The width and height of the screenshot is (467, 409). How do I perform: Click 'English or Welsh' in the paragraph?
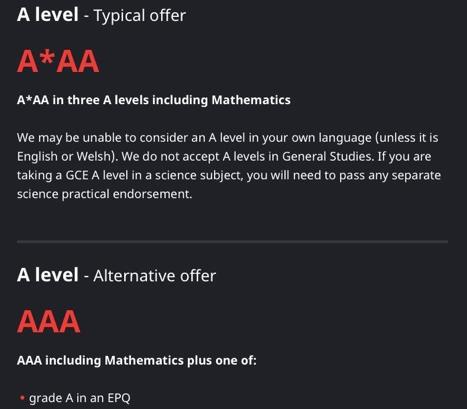coord(63,157)
